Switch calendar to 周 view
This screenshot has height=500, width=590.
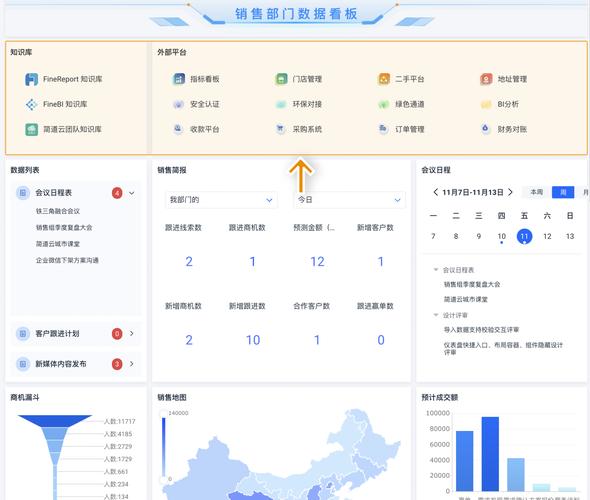coord(563,192)
